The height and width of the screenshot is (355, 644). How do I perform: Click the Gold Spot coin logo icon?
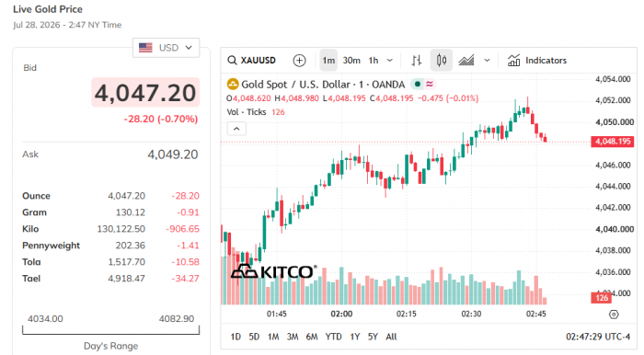click(x=233, y=85)
